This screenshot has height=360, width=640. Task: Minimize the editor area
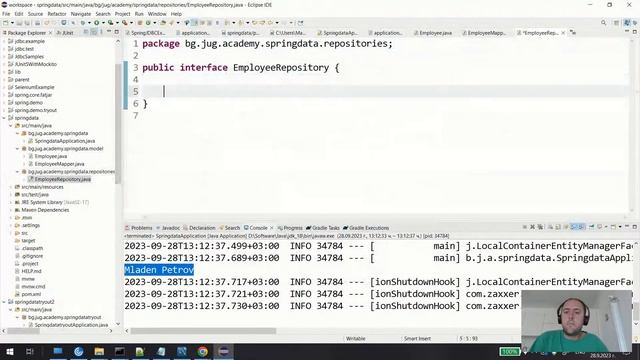click(x=627, y=32)
